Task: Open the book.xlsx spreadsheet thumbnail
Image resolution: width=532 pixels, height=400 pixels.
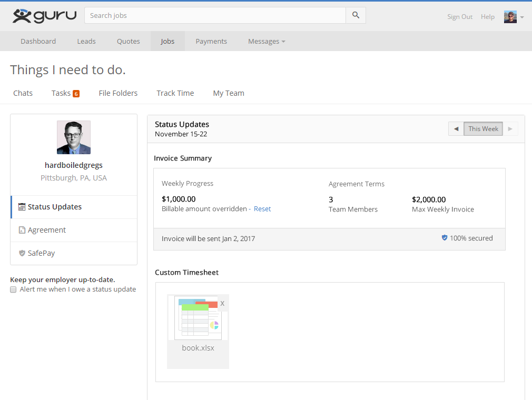Action: [198, 317]
